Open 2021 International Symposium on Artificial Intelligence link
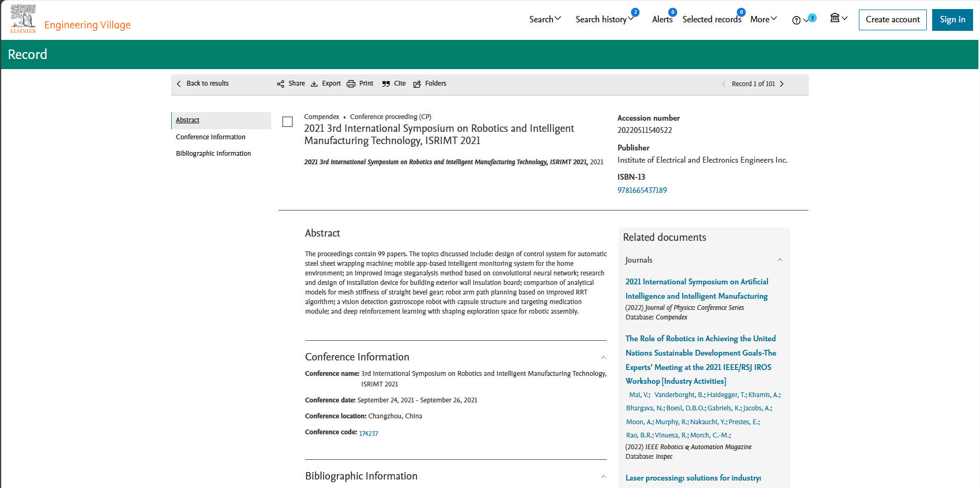 pyautogui.click(x=697, y=289)
